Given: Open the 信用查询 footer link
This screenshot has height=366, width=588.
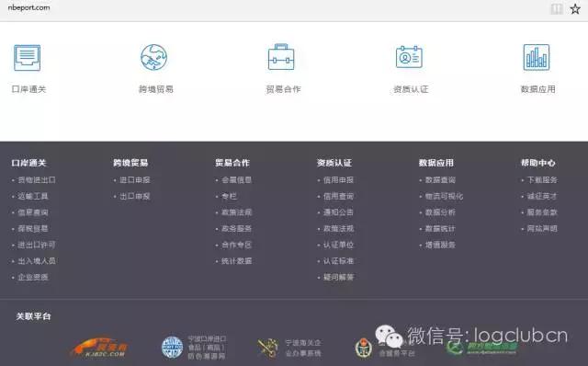Looking at the screenshot, I should pyautogui.click(x=339, y=196).
